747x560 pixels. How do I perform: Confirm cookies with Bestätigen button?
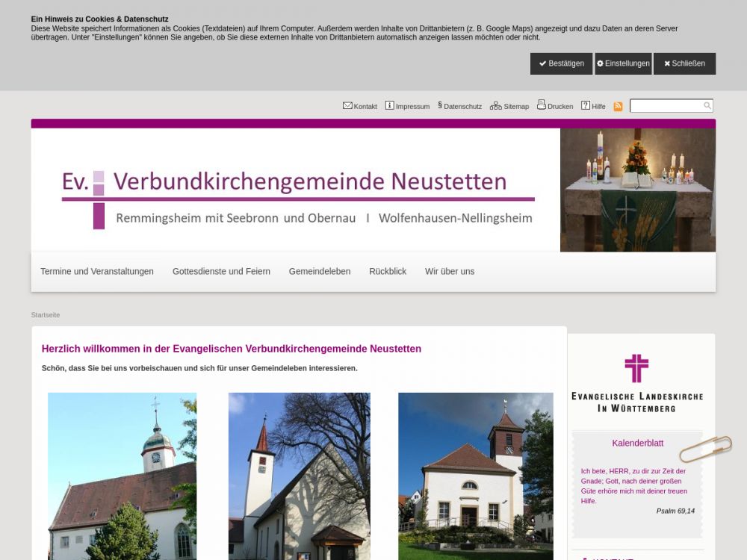561,63
